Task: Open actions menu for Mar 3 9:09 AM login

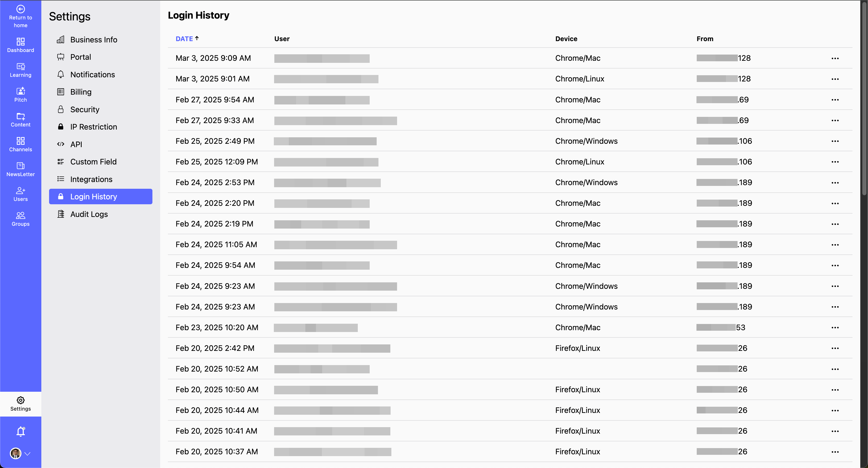Action: pos(835,58)
